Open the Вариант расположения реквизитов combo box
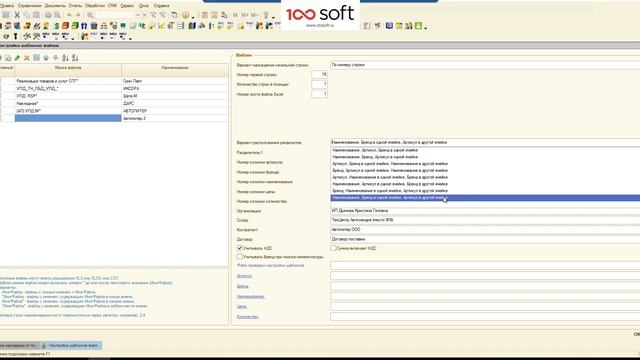Screen dimensions: 640x360 (x=485, y=142)
